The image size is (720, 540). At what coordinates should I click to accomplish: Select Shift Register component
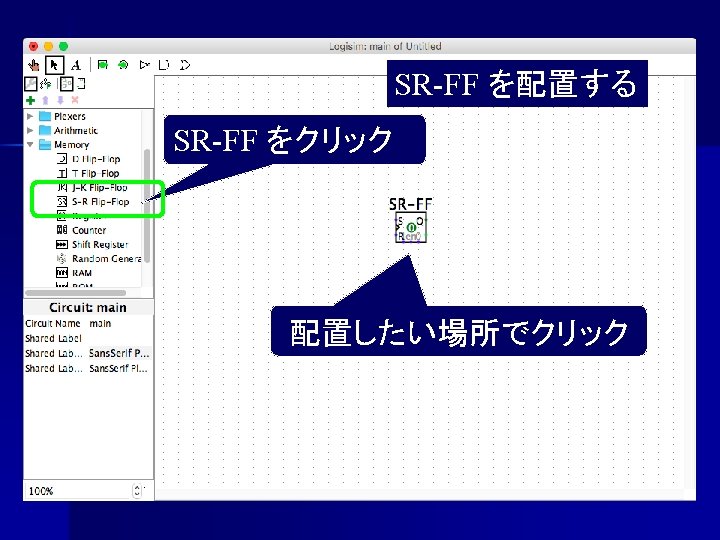coord(92,244)
